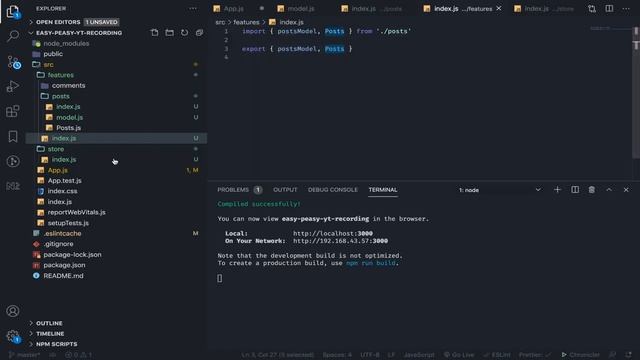Open editor More Actions ellipsis

coord(626,9)
